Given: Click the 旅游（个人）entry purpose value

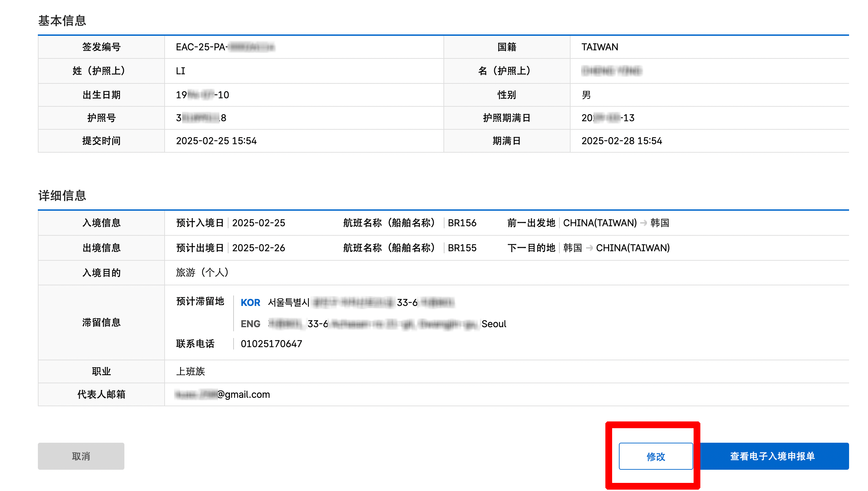Looking at the screenshot, I should click(202, 273).
